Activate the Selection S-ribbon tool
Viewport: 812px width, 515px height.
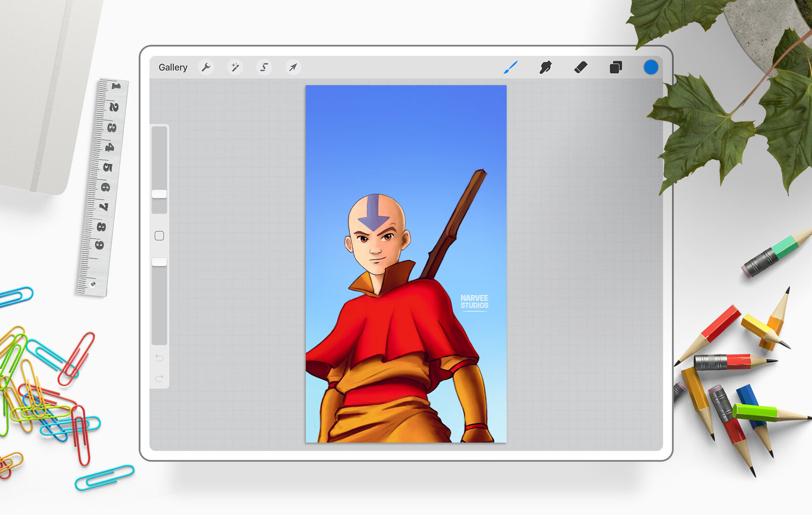pos(264,67)
